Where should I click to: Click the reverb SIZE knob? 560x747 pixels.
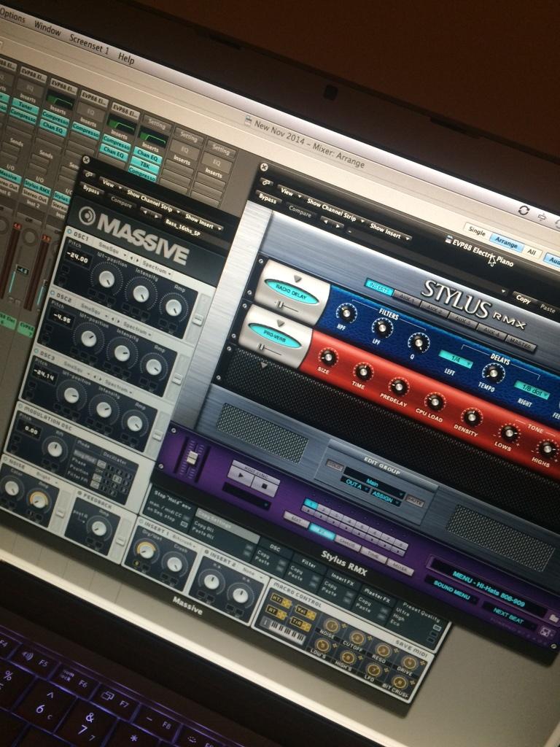click(x=327, y=357)
